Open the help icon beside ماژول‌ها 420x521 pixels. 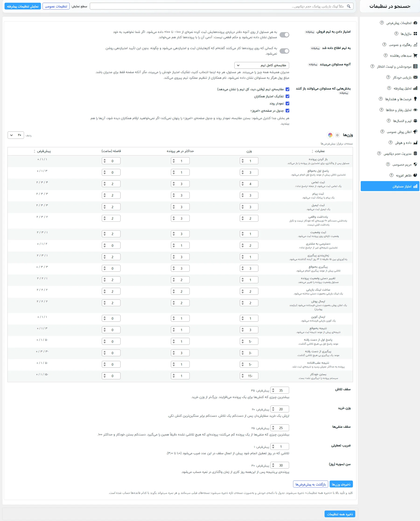click(x=396, y=34)
